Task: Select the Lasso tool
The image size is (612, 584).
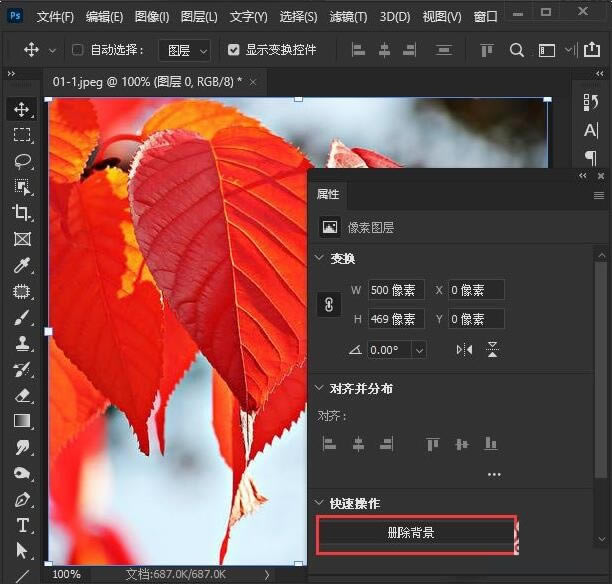Action: 22,161
